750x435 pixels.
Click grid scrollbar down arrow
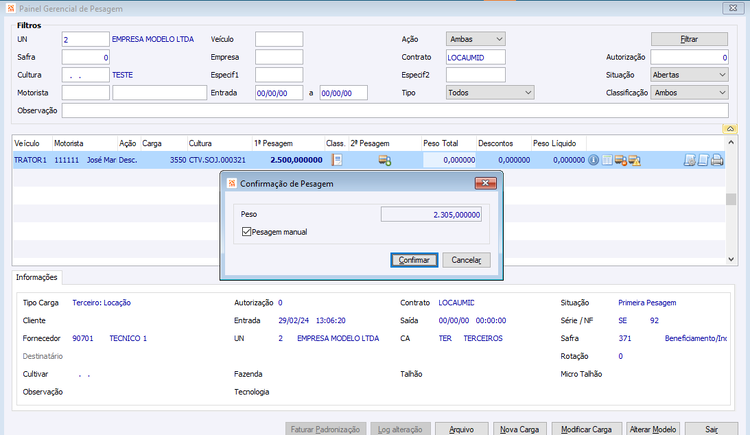(731, 259)
